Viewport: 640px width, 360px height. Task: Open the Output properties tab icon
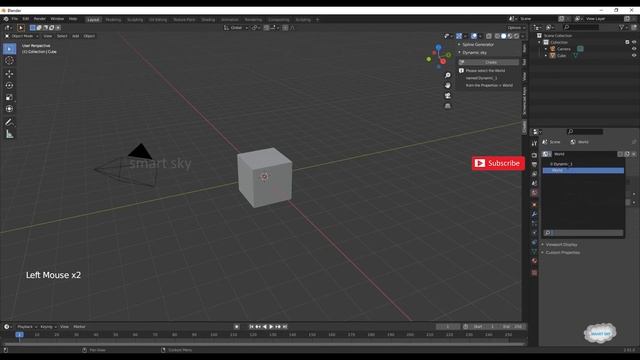coord(534,164)
